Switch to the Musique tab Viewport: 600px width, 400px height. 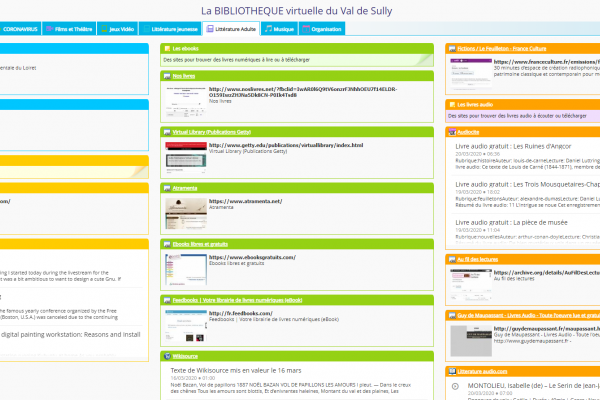[279, 29]
